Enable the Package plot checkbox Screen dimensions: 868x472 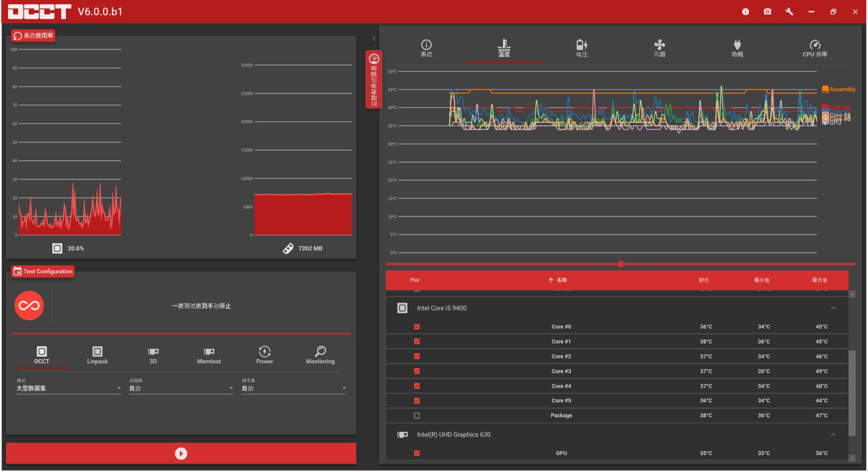[x=417, y=415]
